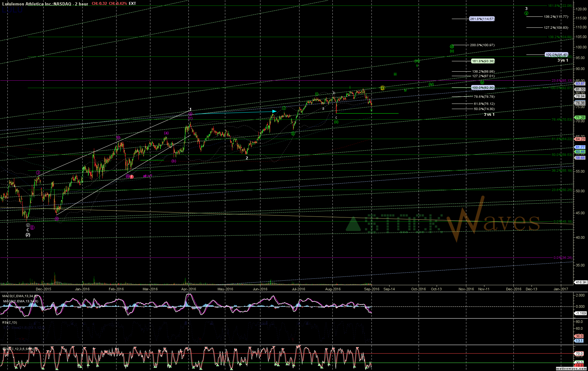Click the 78.94 price axis tag
Screen dimensions: 588x371
[580, 96]
